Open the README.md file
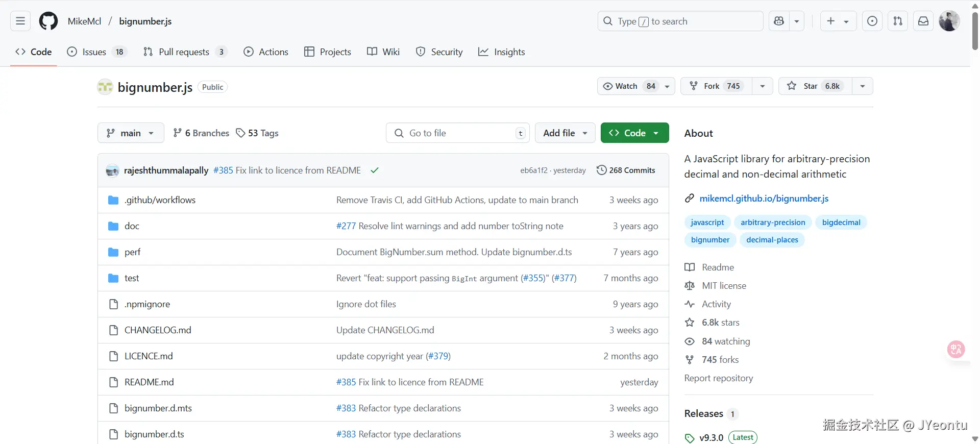This screenshot has height=444, width=980. [149, 382]
